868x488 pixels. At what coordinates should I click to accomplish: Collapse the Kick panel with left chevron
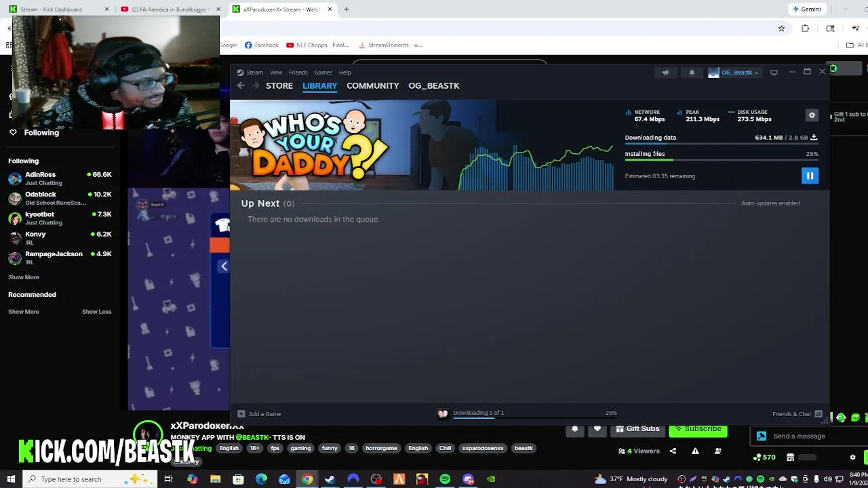(x=224, y=266)
